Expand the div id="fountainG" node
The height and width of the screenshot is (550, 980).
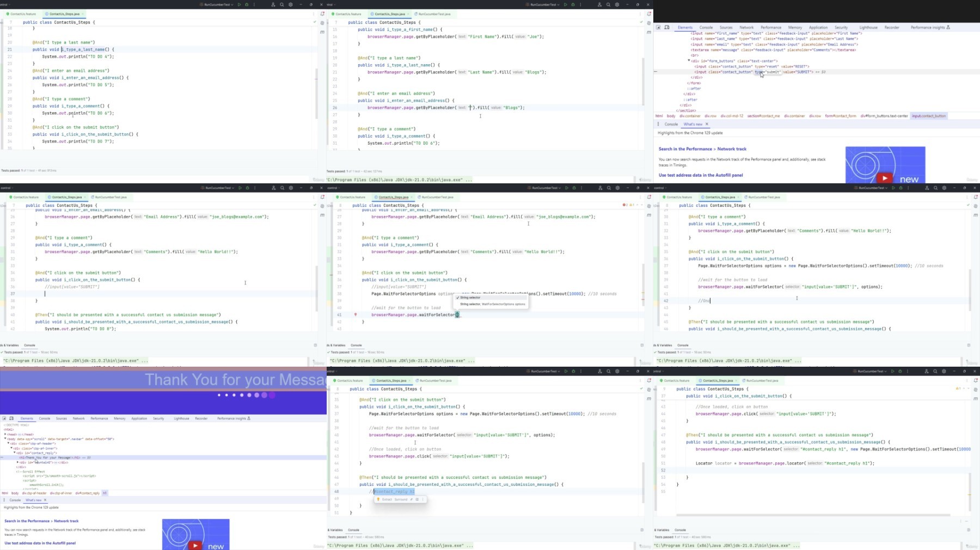(18, 462)
